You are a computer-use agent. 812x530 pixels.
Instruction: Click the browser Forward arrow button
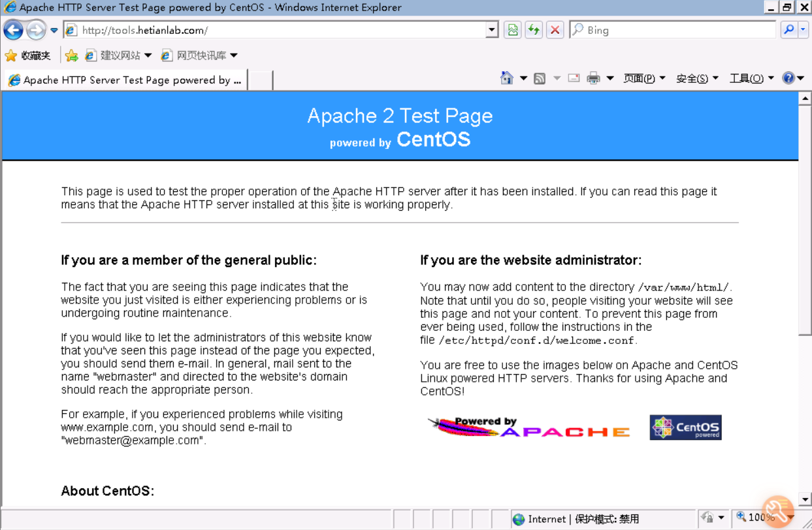click(x=37, y=30)
